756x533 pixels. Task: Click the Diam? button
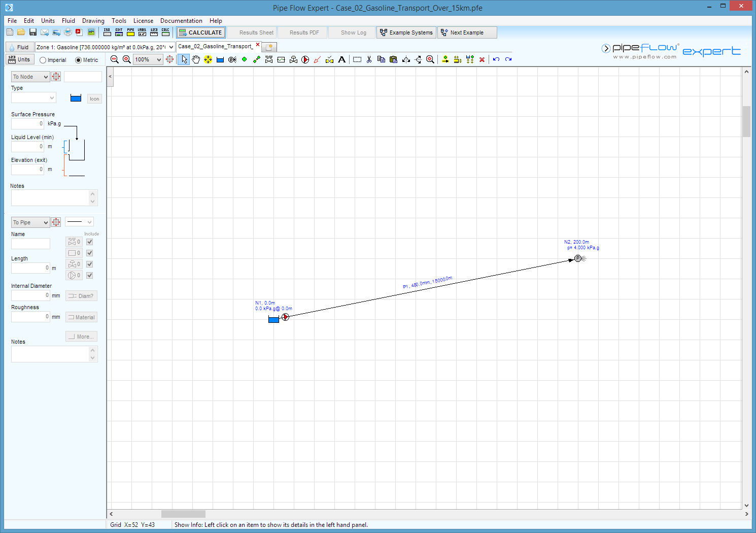click(81, 296)
